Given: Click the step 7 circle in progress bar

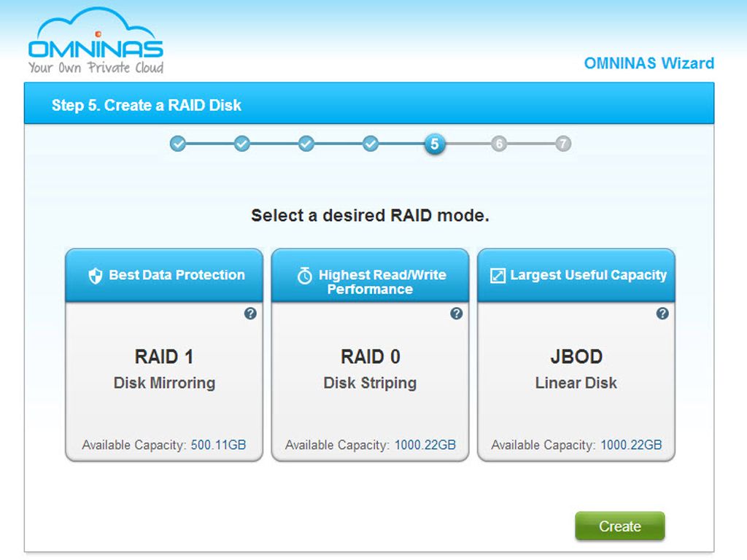Looking at the screenshot, I should [562, 144].
